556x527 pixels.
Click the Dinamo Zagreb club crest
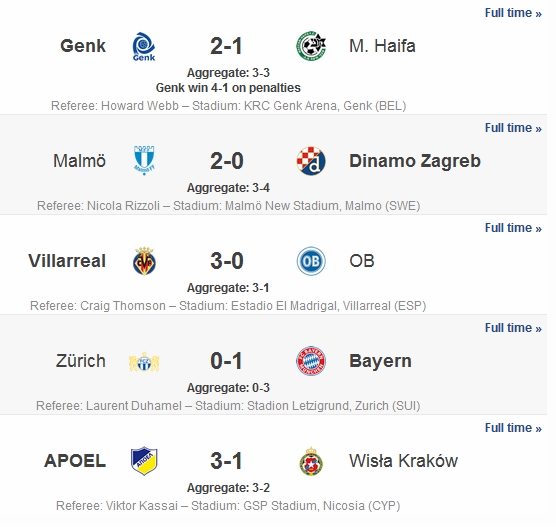click(x=311, y=161)
